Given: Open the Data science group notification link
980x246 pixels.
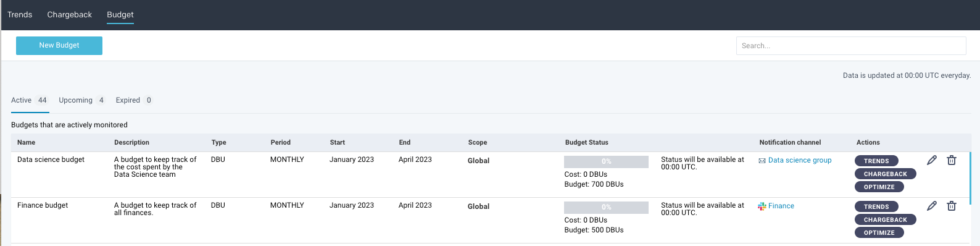Looking at the screenshot, I should (x=800, y=160).
